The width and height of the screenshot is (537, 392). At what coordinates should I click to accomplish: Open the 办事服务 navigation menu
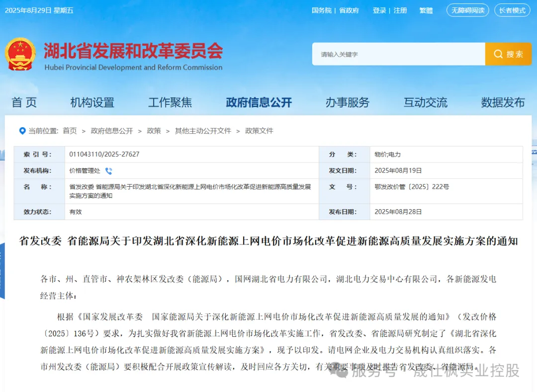(x=348, y=102)
